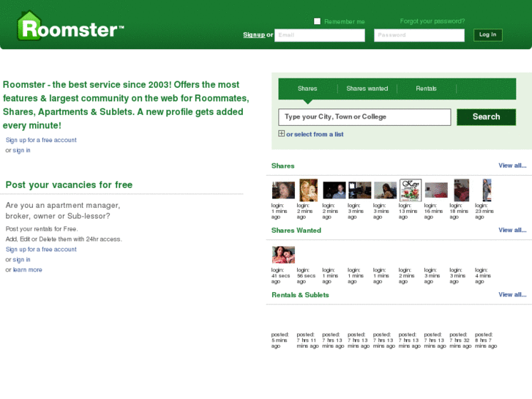The width and height of the screenshot is (532, 399).
Task: Click the 'Post your vacancies for free' heading
Action: coord(69,184)
